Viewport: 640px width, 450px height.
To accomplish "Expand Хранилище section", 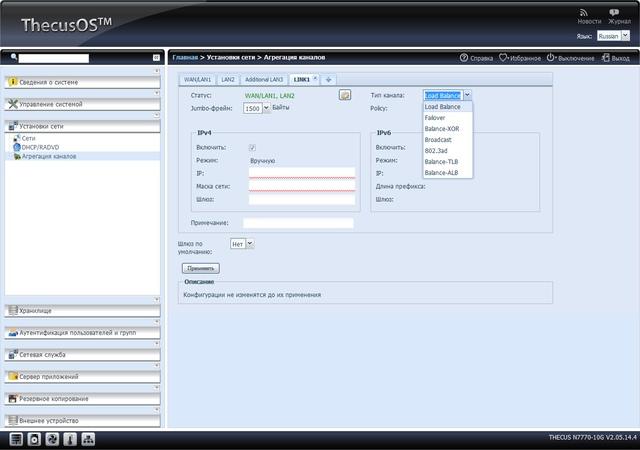I will point(82,311).
